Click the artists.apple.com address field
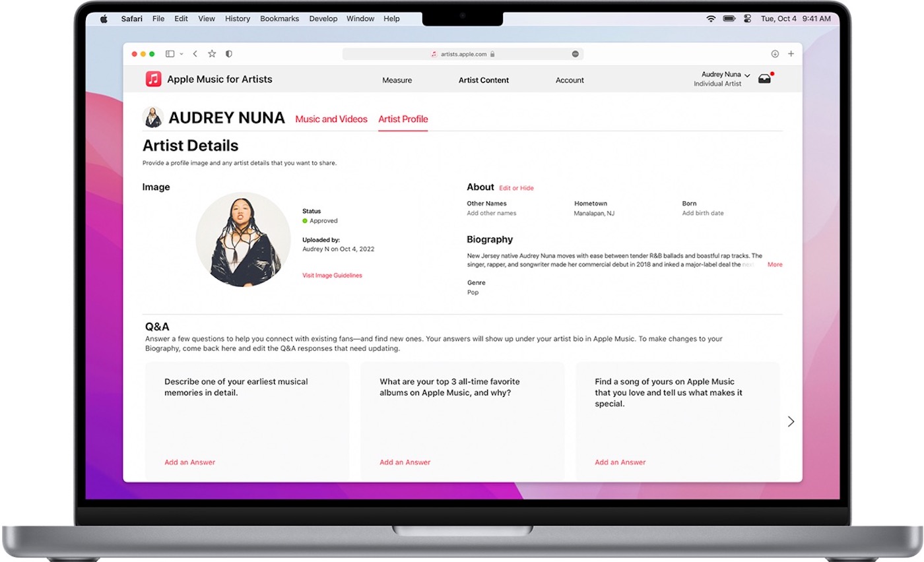 [463, 54]
